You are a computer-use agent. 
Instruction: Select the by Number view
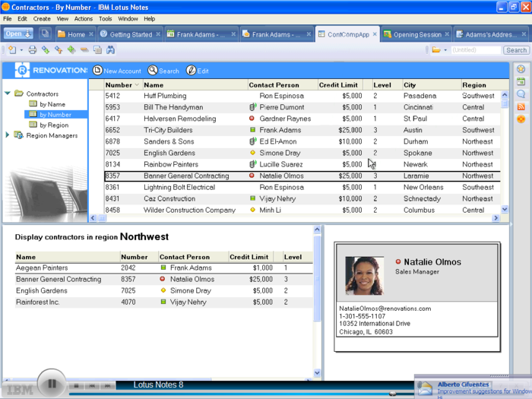tap(55, 115)
